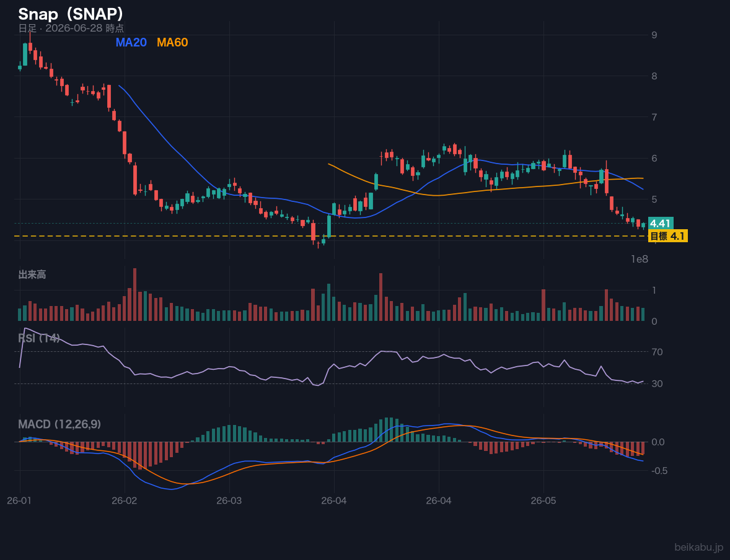Select the date line reading 2026-06-28
730x560 pixels.
[71, 28]
